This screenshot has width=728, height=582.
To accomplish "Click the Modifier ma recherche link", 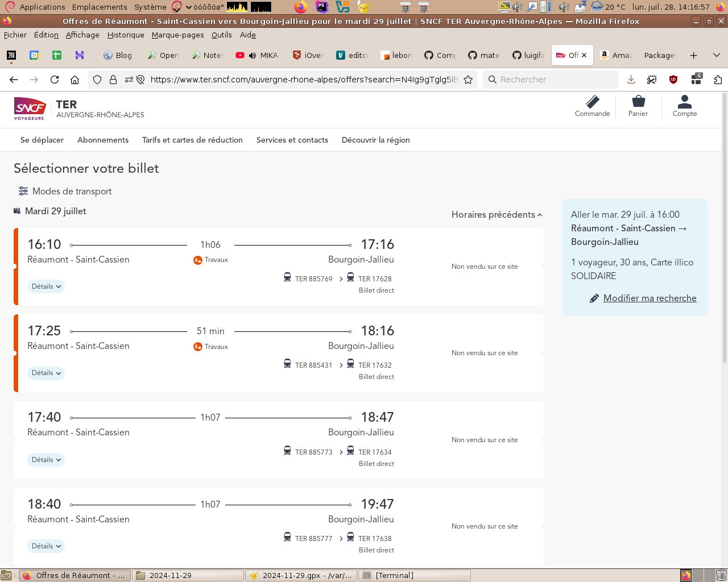I will (x=650, y=298).
